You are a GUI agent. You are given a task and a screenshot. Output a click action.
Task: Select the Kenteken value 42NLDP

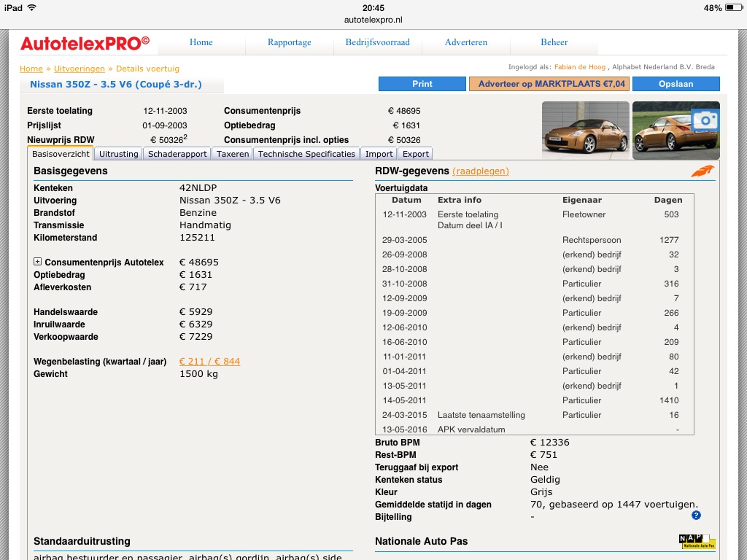(198, 188)
